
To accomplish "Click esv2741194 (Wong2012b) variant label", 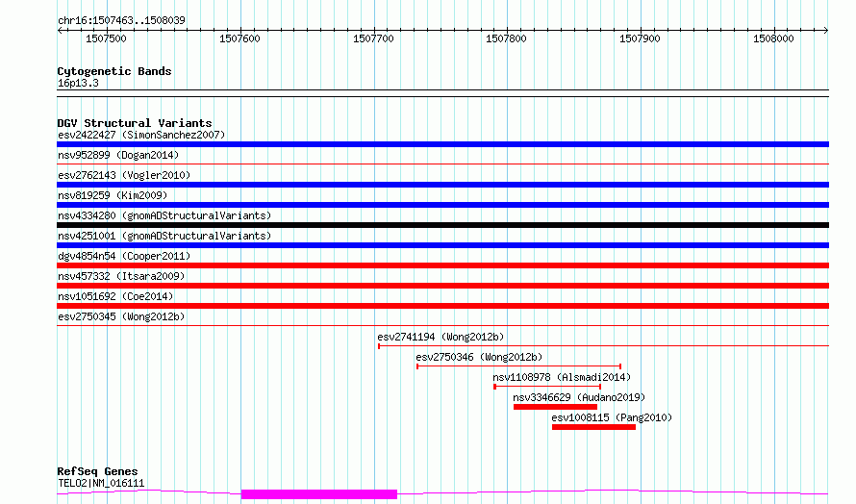I will [441, 337].
